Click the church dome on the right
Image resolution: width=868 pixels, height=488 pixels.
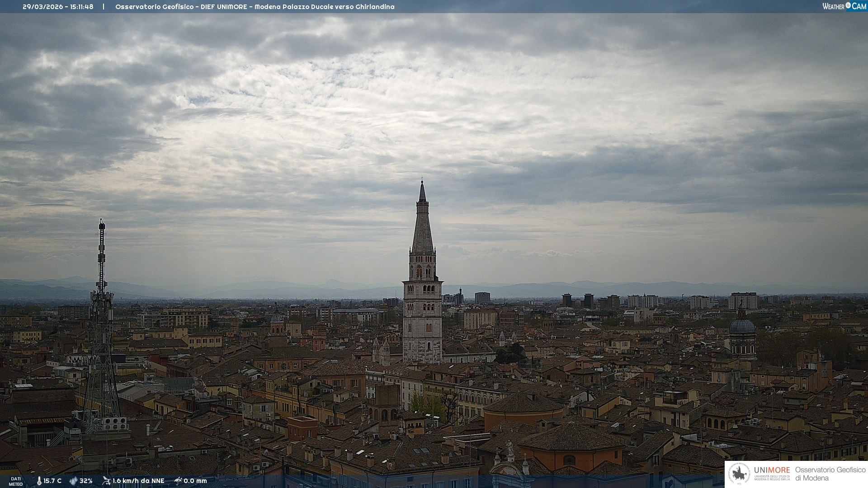pos(742,326)
